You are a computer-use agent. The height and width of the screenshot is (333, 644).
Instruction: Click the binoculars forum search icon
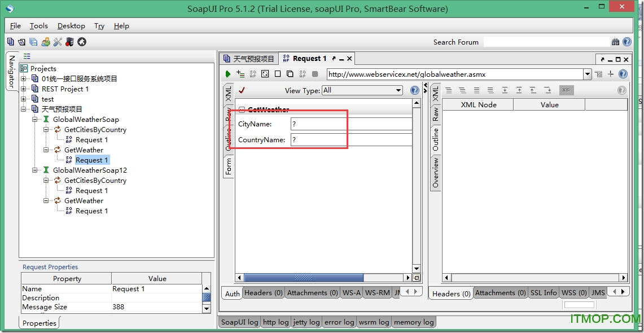[615, 42]
